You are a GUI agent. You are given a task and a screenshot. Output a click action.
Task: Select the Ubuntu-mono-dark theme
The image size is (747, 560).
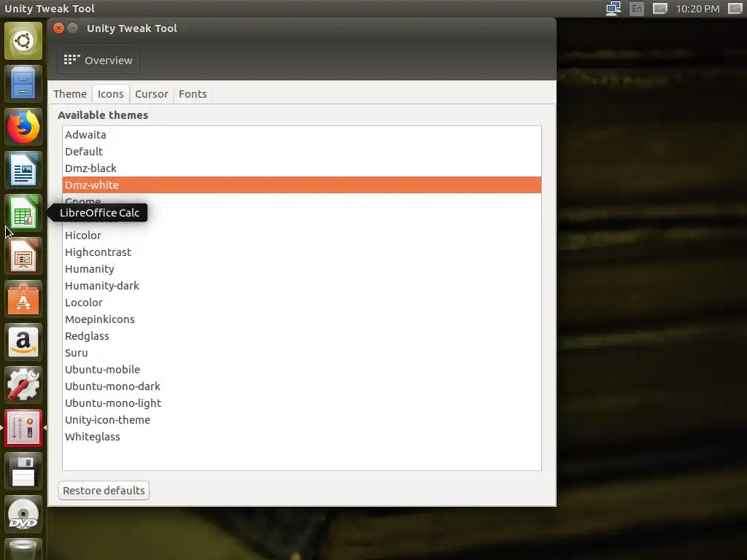(302, 386)
